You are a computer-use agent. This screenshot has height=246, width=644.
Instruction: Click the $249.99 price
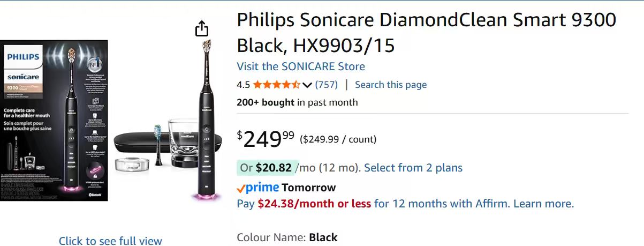tap(266, 139)
